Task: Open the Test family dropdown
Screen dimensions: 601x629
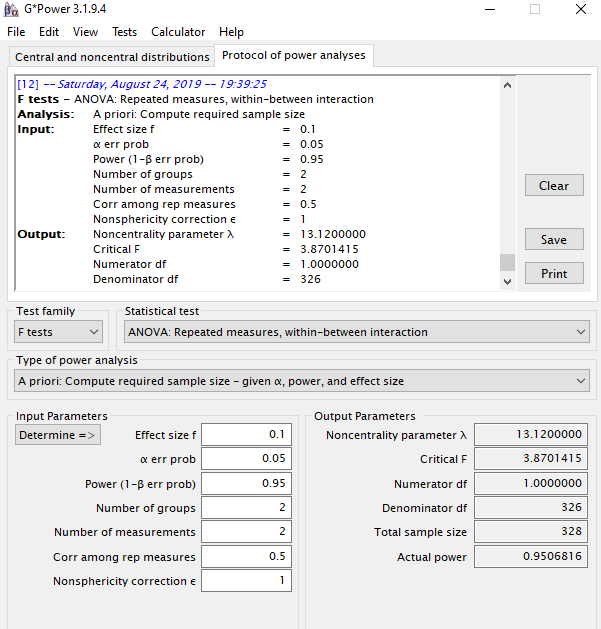Action: tap(59, 332)
